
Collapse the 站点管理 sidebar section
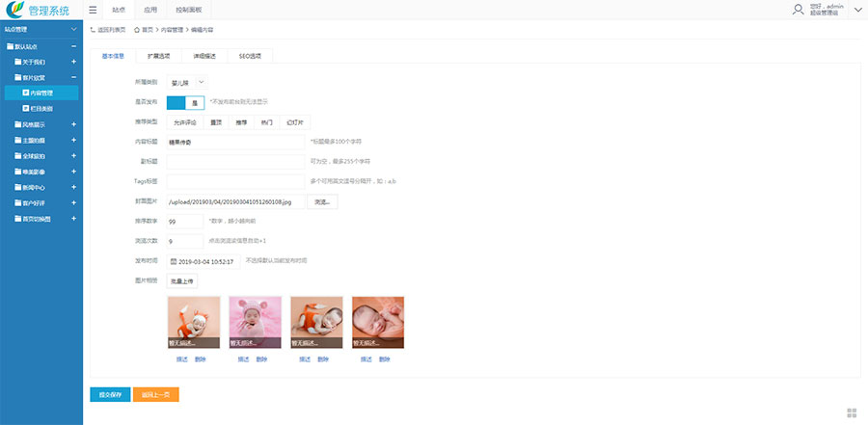click(x=74, y=29)
